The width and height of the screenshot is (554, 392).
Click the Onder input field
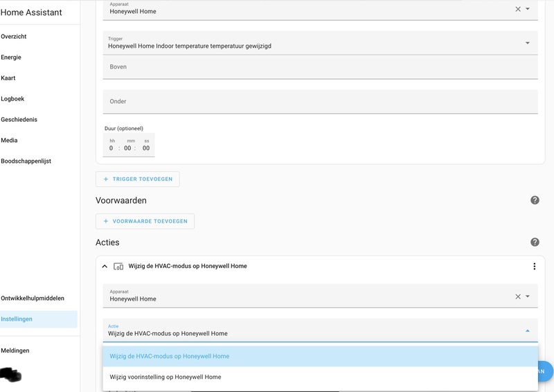click(320, 102)
